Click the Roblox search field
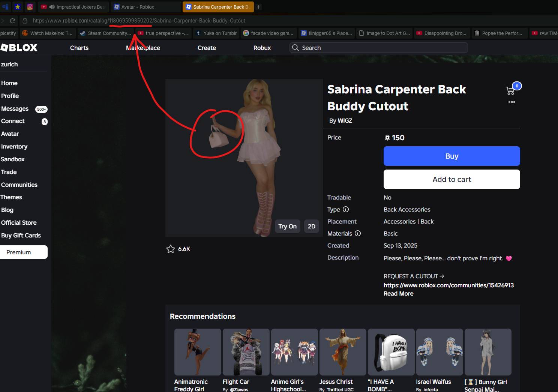The width and height of the screenshot is (558, 392). pyautogui.click(x=379, y=48)
